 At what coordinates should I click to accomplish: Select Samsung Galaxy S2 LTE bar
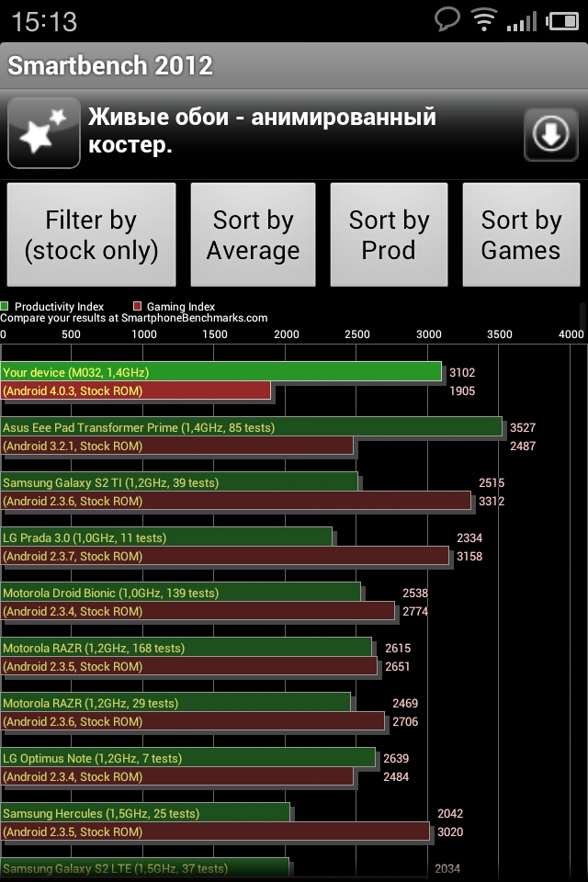tap(144, 868)
